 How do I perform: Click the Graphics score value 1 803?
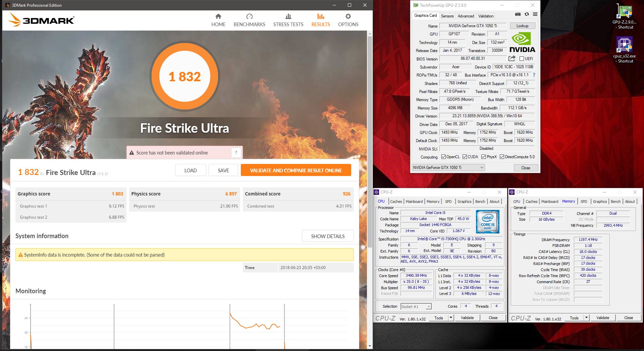point(117,194)
